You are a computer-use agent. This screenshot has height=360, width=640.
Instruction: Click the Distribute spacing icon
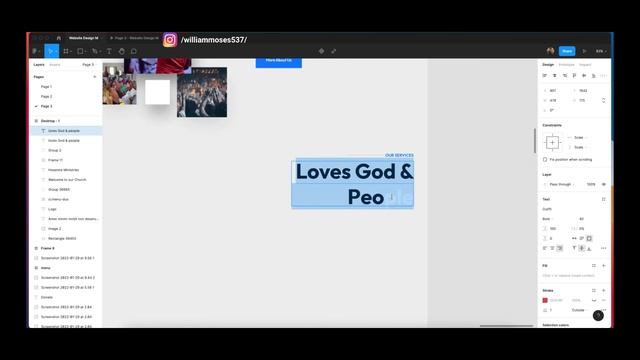click(x=603, y=76)
